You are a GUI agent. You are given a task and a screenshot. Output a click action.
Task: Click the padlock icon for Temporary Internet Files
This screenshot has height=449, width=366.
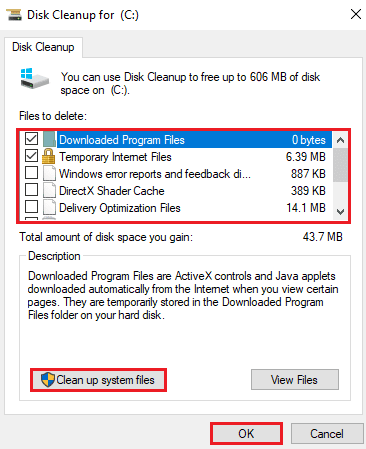49,156
